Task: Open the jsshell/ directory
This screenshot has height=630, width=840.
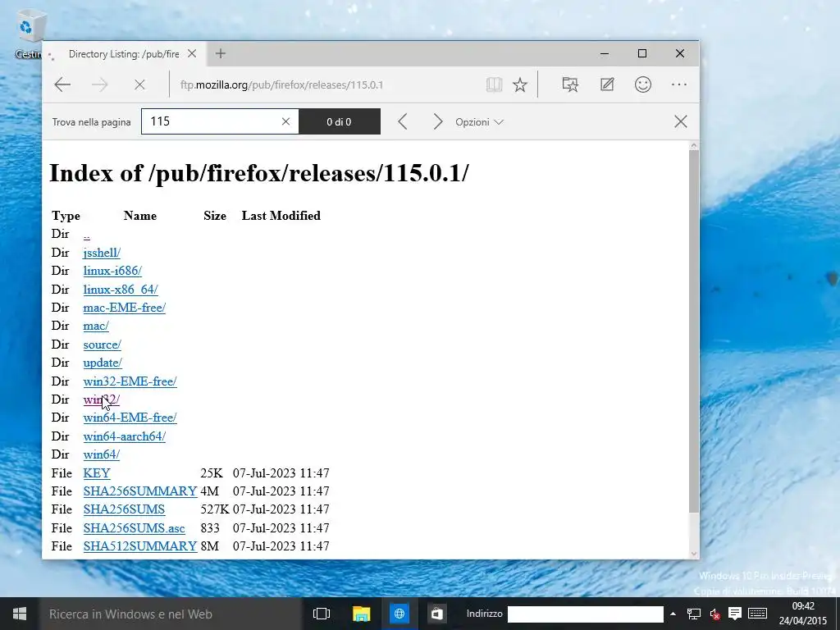Action: [102, 253]
